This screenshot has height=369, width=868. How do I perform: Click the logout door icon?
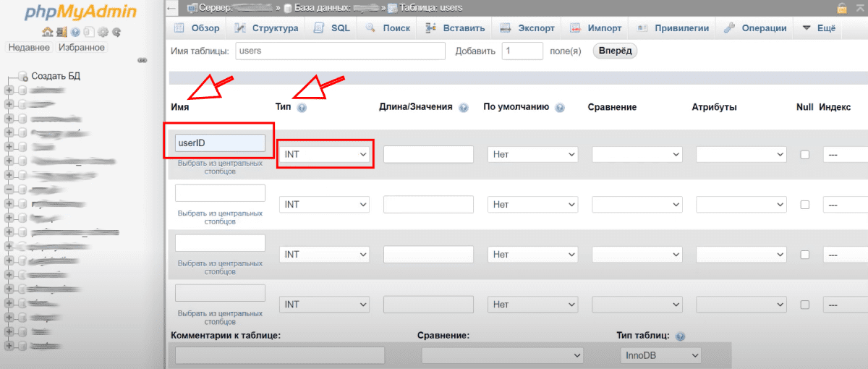click(x=61, y=32)
